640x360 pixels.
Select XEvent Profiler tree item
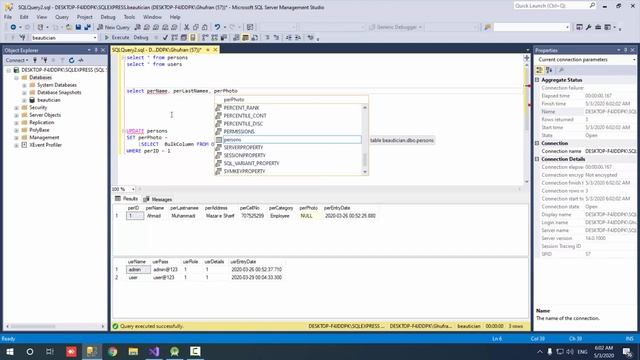pos(45,145)
